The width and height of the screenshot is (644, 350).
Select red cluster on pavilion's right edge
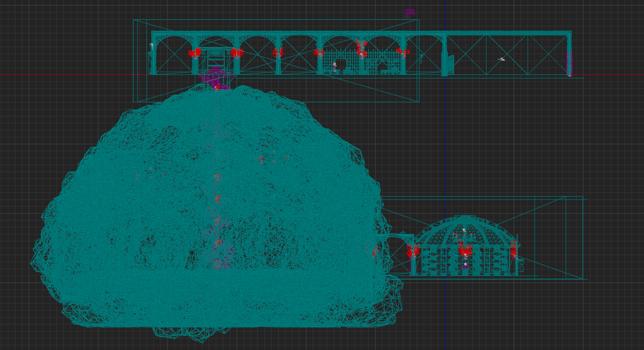pos(513,249)
